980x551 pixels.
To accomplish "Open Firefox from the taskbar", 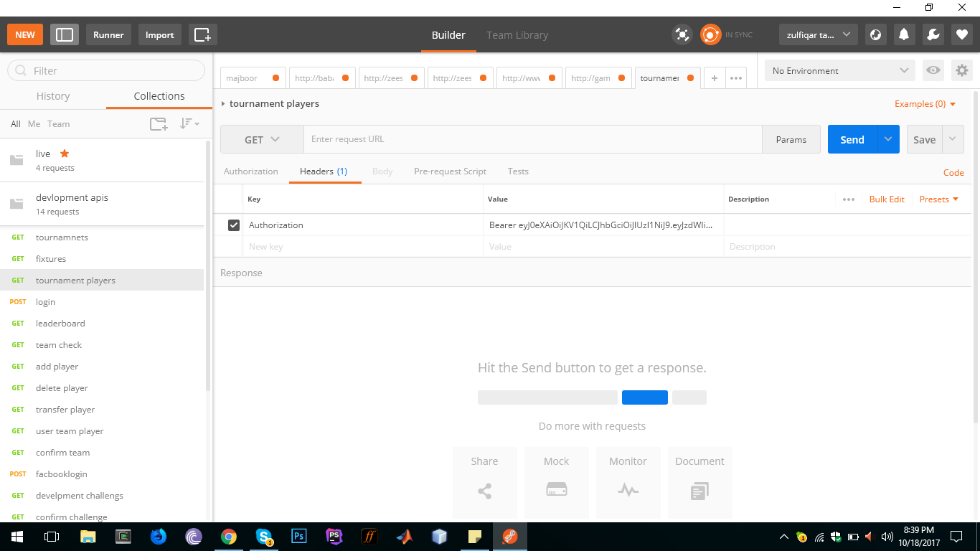I will pos(159,536).
